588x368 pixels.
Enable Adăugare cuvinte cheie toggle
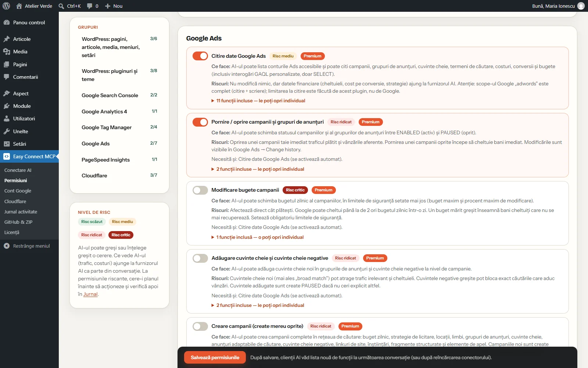pyautogui.click(x=200, y=258)
